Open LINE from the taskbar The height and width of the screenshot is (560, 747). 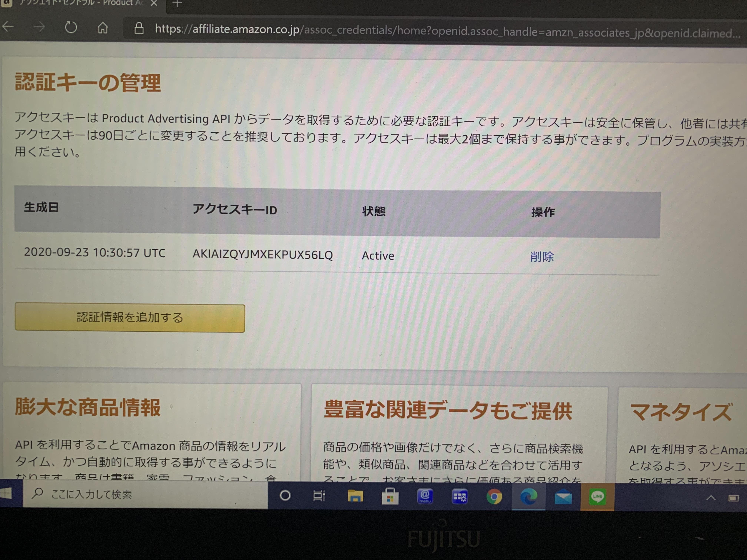click(x=597, y=496)
